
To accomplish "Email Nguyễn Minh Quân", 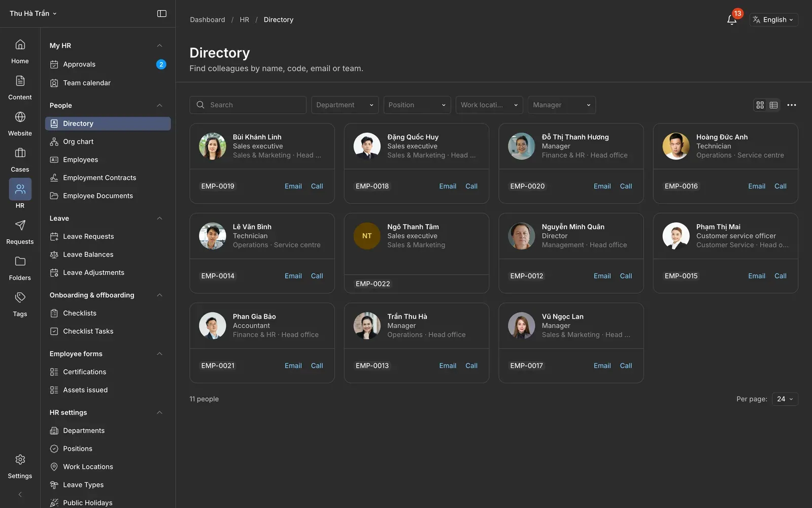I will pyautogui.click(x=602, y=276).
